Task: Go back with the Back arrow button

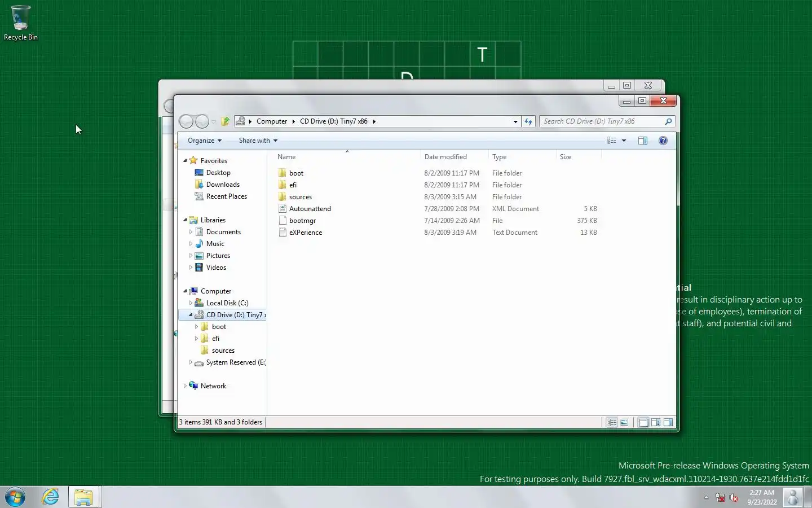Action: click(187, 121)
